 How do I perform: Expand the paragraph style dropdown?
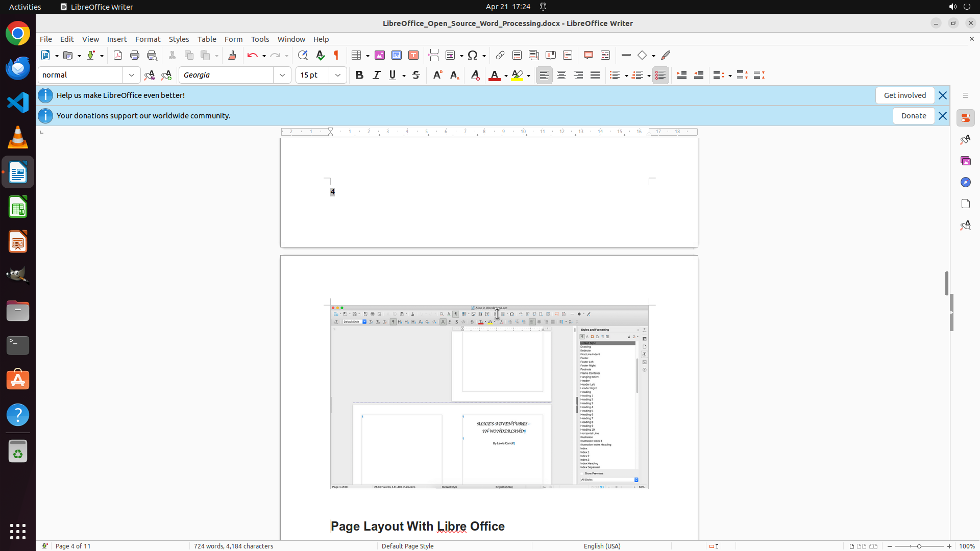pos(132,75)
